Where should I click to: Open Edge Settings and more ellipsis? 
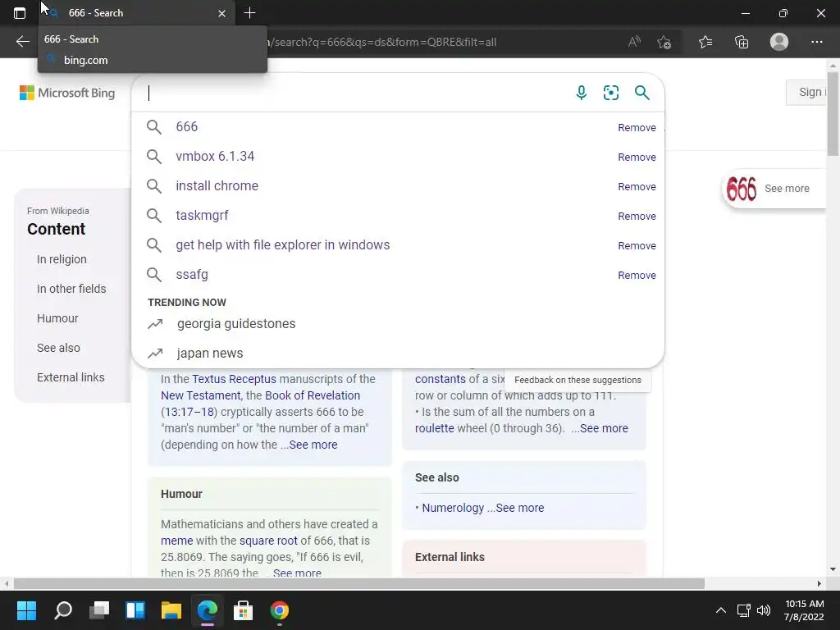click(816, 42)
